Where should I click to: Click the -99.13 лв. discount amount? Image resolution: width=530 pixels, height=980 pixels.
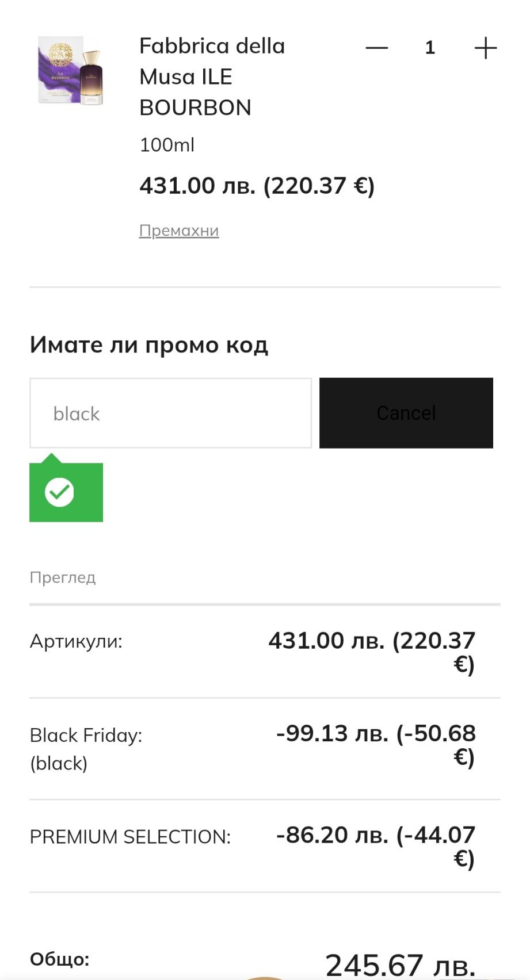point(376,745)
